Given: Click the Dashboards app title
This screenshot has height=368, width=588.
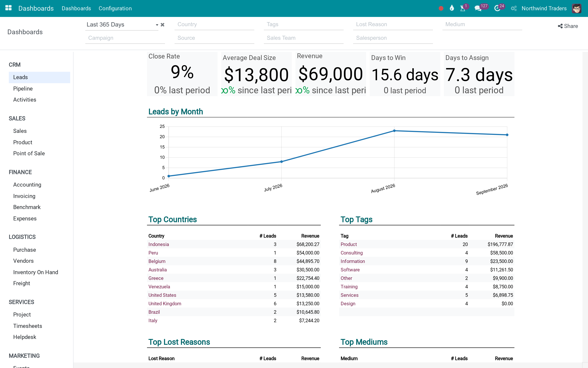Looking at the screenshot, I should (36, 8).
